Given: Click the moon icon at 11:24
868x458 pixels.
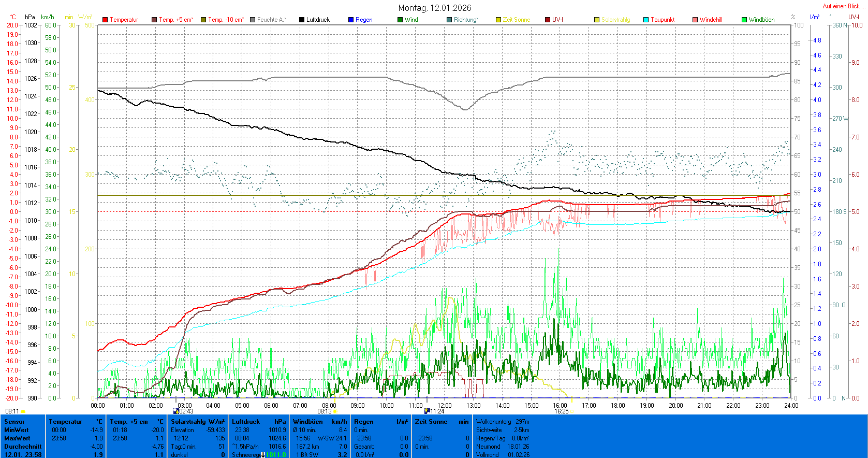Looking at the screenshot, I should pyautogui.click(x=427, y=411).
